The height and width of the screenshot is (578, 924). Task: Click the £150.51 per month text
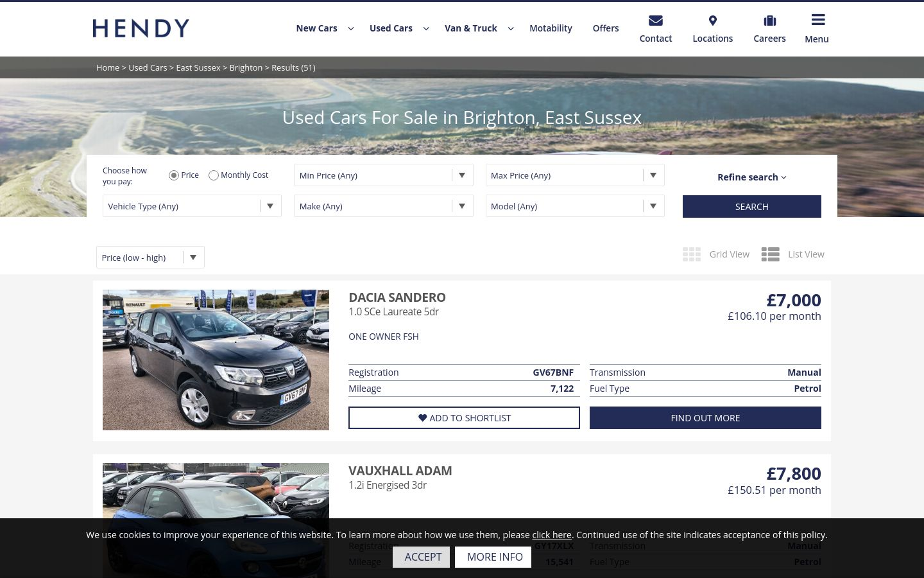click(774, 490)
